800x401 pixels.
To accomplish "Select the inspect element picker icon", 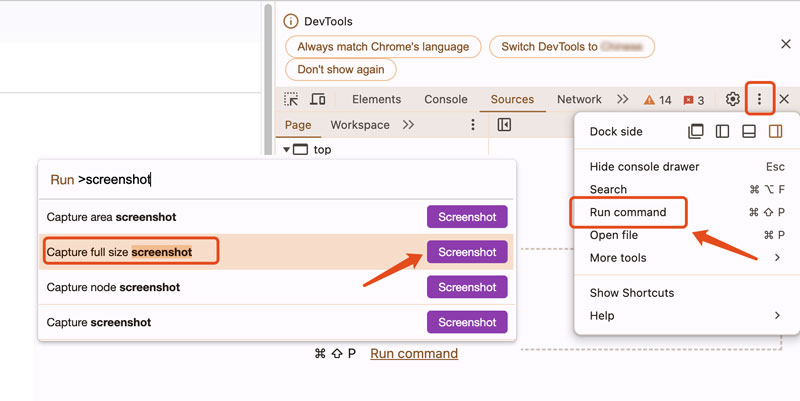I will 291,99.
